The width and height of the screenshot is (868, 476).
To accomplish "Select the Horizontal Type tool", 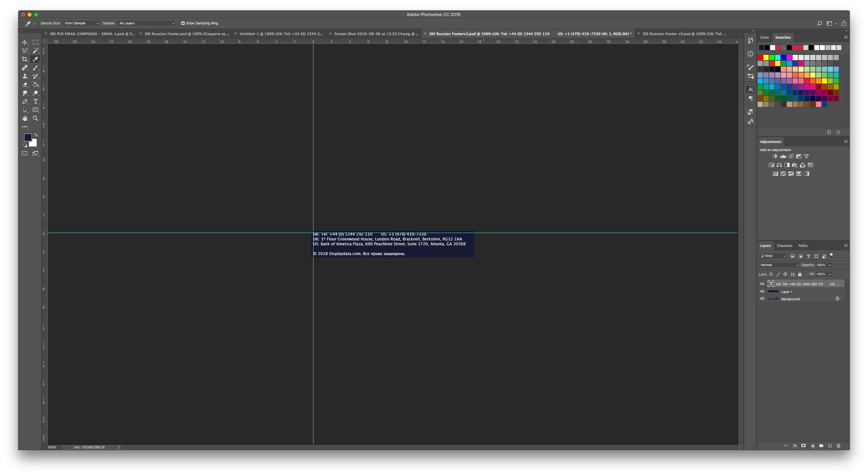I will click(x=35, y=101).
